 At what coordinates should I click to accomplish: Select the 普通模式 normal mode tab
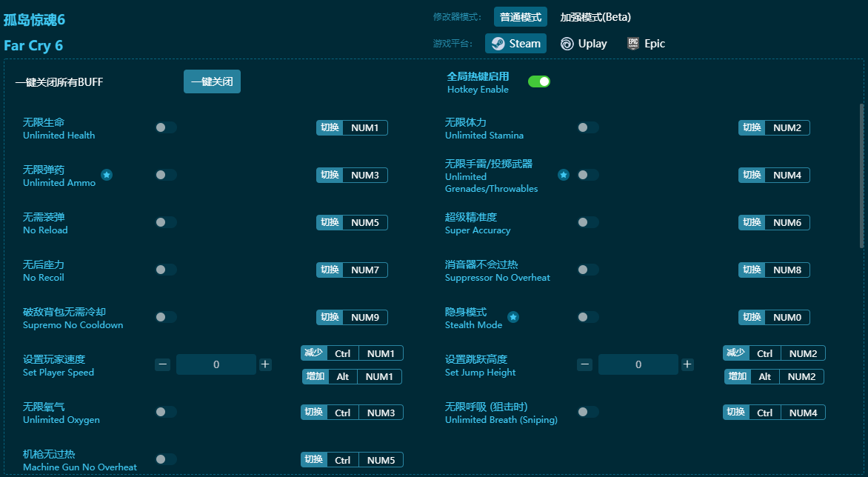pos(521,17)
